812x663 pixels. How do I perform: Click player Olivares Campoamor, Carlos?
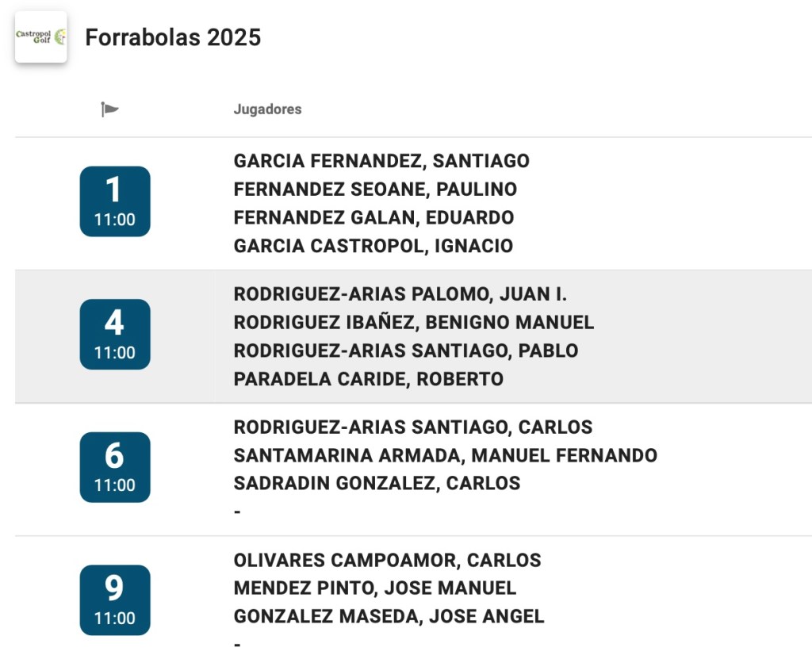tap(387, 560)
